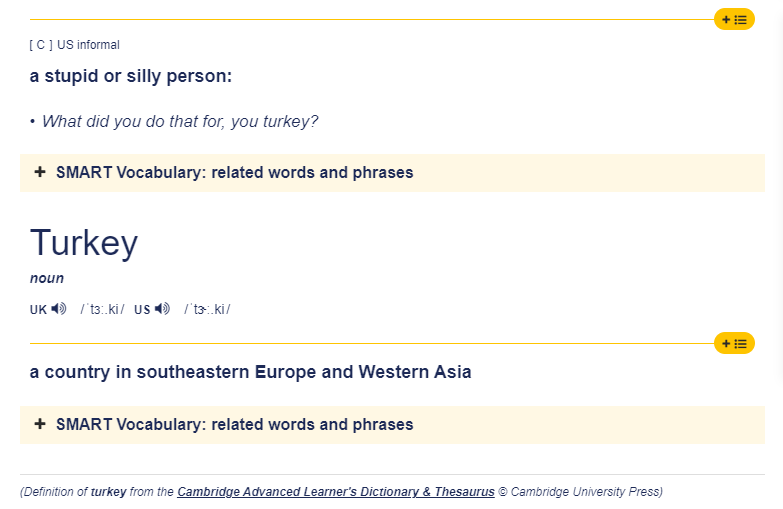This screenshot has width=783, height=509.
Task: Click the Turkey headword heading
Action: coord(84,243)
